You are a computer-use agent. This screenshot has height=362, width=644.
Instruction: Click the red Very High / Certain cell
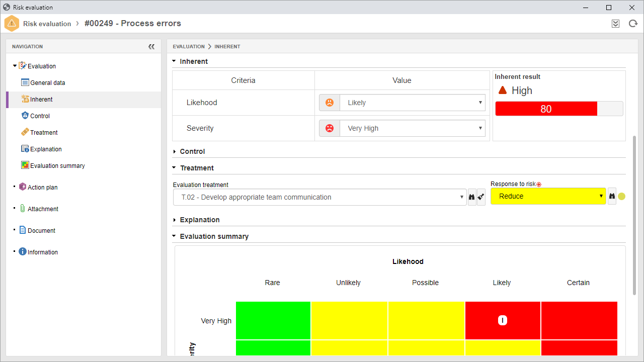click(579, 320)
